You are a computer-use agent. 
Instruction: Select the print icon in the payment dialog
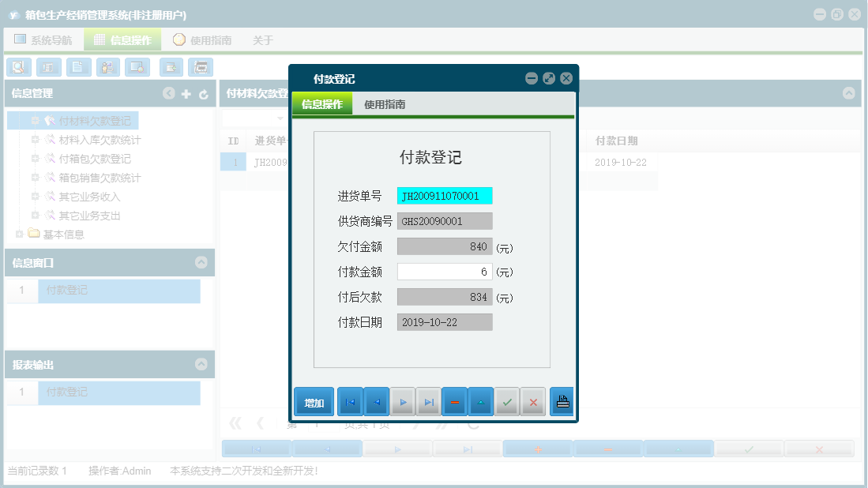[x=561, y=401]
